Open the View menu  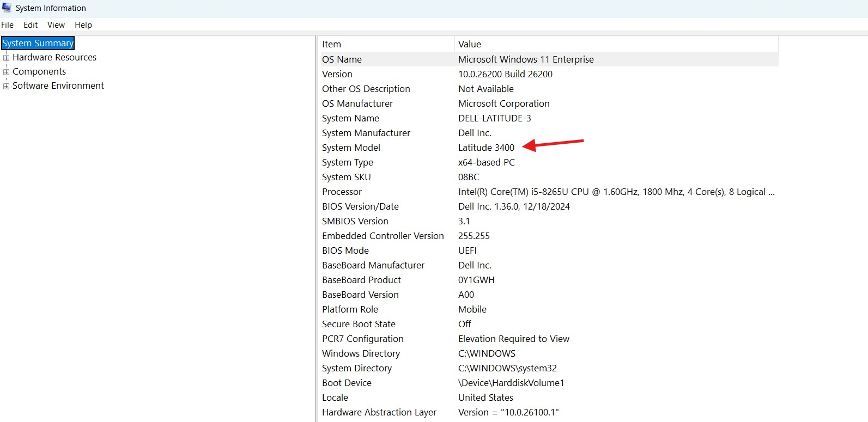tap(56, 25)
